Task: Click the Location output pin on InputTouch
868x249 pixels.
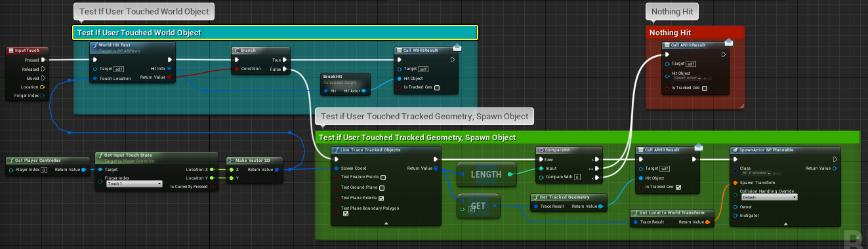Action: point(43,86)
